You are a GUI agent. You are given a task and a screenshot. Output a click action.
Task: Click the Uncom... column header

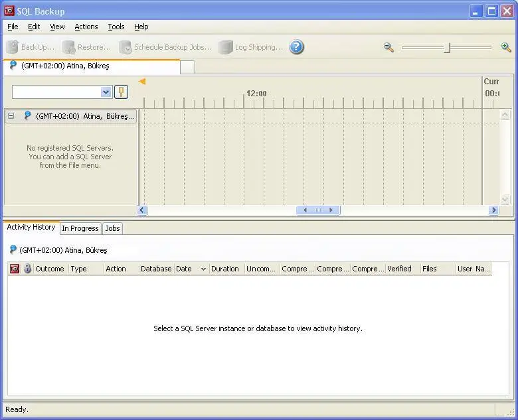tap(262, 269)
